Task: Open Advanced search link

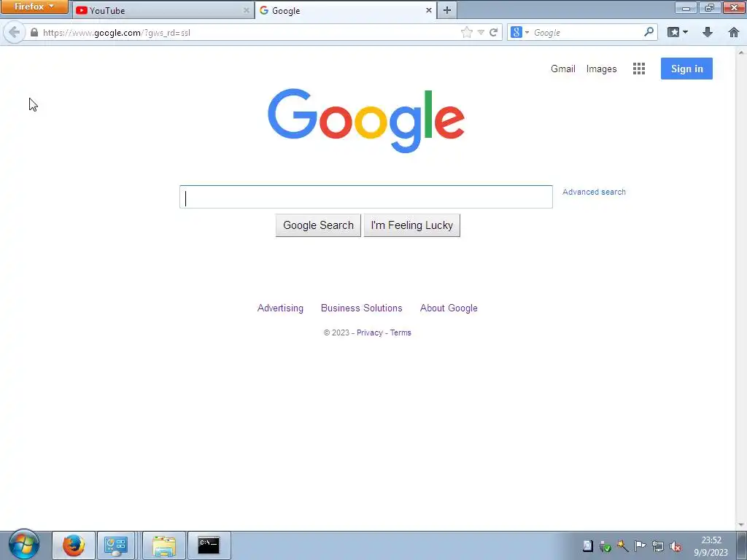Action: tap(594, 192)
